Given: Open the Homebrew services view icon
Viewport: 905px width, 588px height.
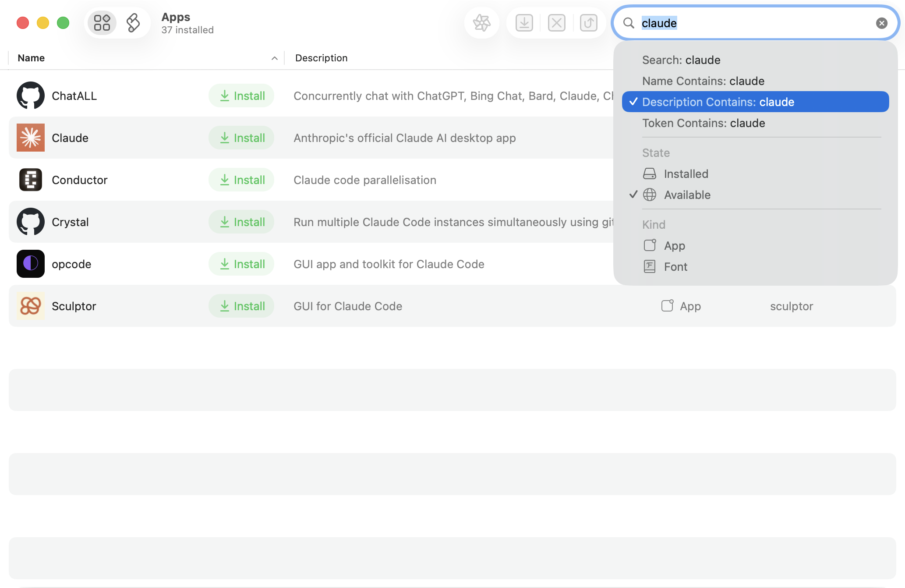Looking at the screenshot, I should click(133, 23).
